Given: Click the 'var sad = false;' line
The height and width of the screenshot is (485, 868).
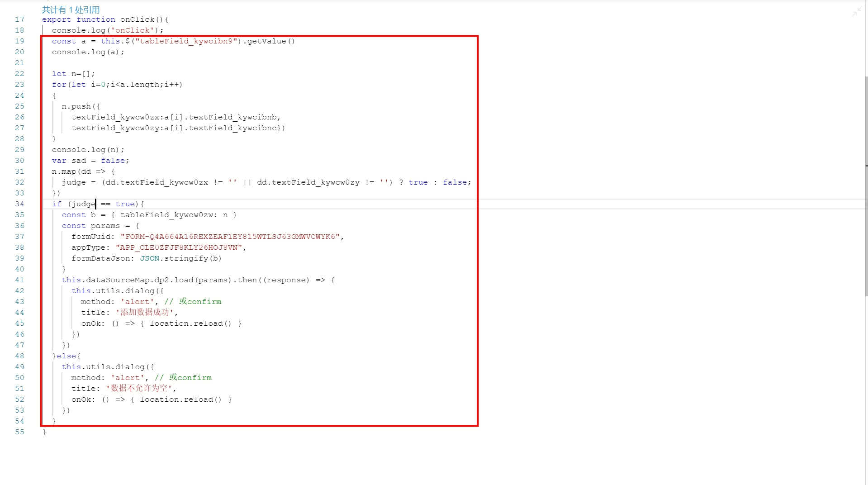Looking at the screenshot, I should 90,161.
